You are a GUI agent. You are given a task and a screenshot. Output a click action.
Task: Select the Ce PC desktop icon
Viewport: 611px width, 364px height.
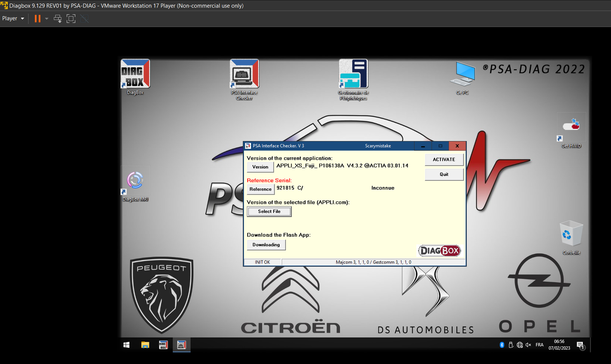pos(463,77)
